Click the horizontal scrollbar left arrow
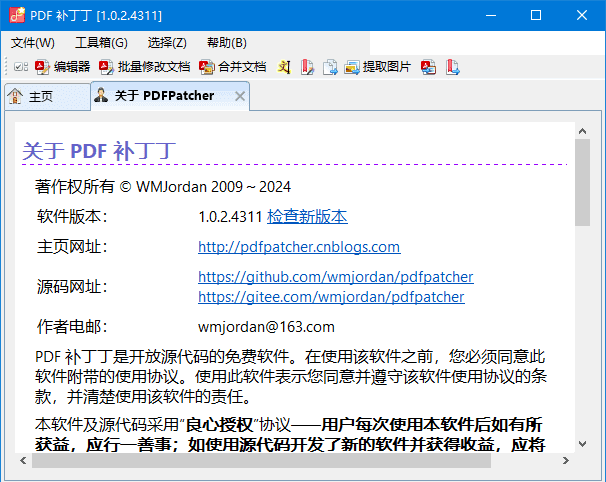The height and width of the screenshot is (482, 606). tap(24, 460)
